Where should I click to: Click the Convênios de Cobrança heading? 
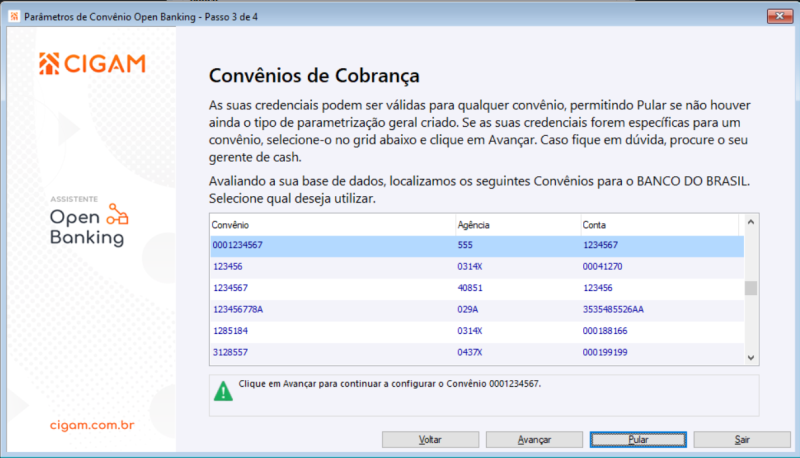pyautogui.click(x=314, y=75)
